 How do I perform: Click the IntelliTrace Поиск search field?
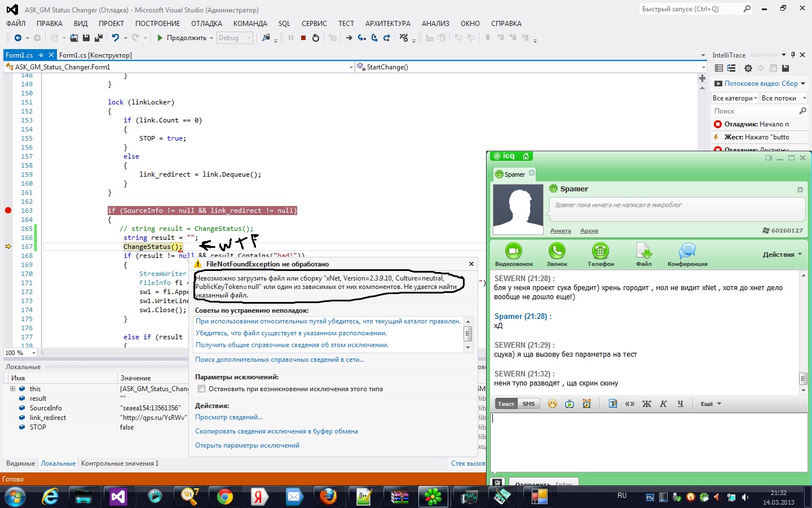click(x=754, y=111)
